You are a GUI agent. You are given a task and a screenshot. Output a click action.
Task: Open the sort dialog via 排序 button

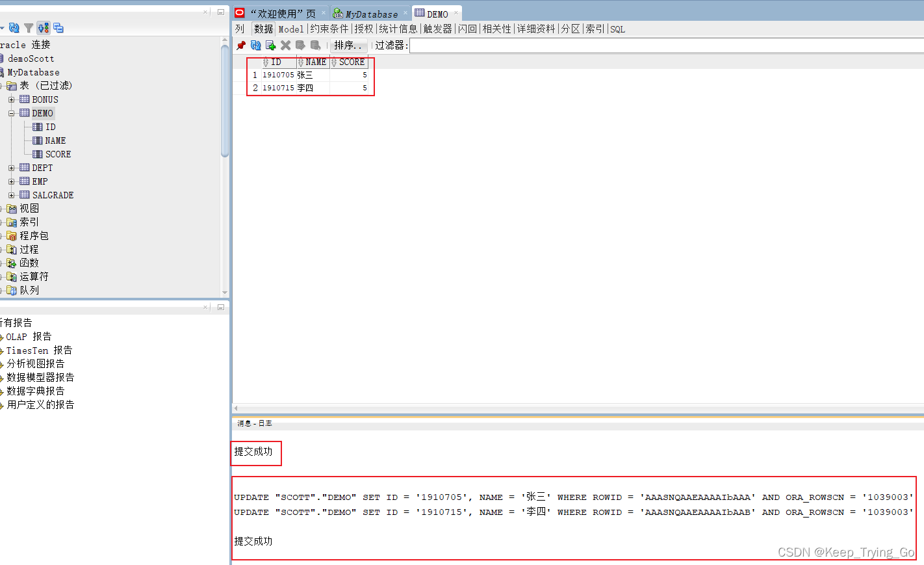pyautogui.click(x=348, y=45)
